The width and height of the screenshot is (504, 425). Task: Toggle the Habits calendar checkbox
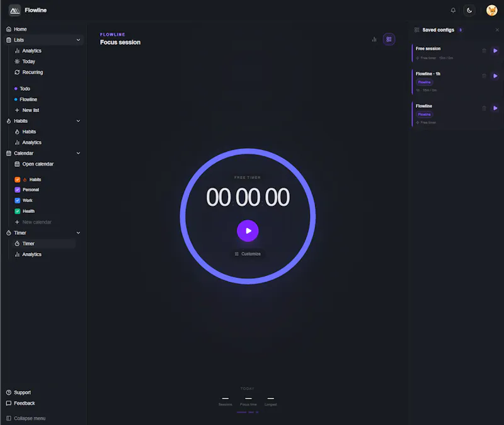tap(18, 179)
